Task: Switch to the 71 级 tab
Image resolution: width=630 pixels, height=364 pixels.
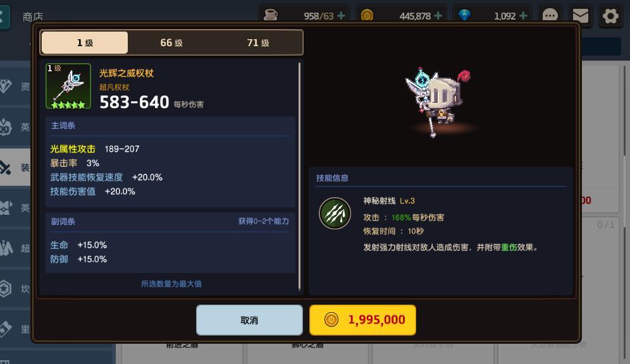Action: [x=258, y=42]
